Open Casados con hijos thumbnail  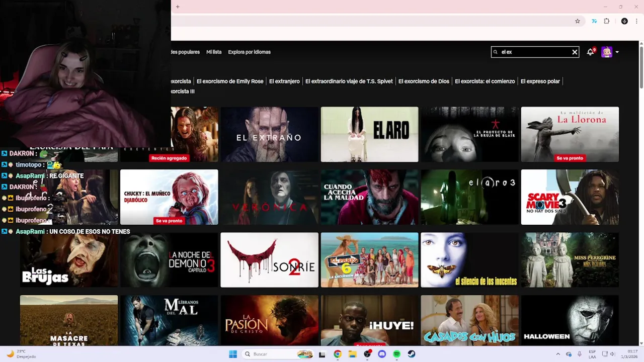pyautogui.click(x=469, y=320)
